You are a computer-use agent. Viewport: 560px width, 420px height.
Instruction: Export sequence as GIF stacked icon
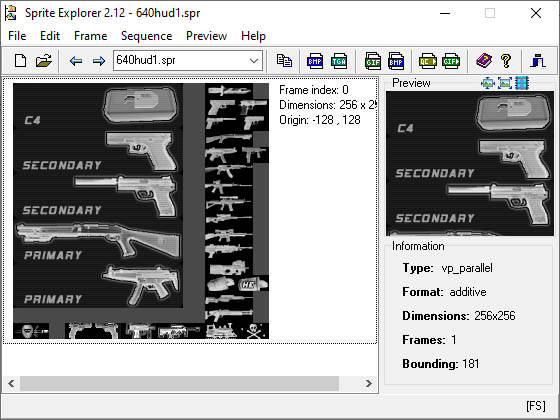tap(372, 60)
